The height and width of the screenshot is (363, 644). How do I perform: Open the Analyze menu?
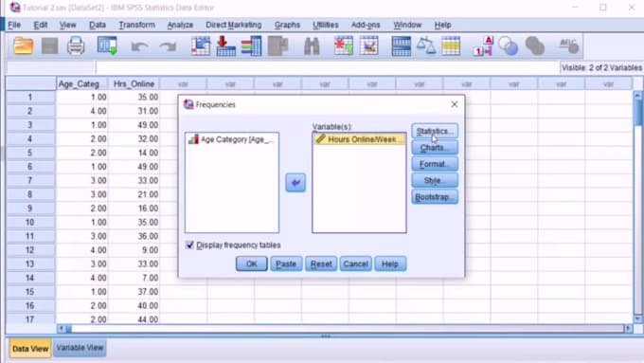pos(180,25)
